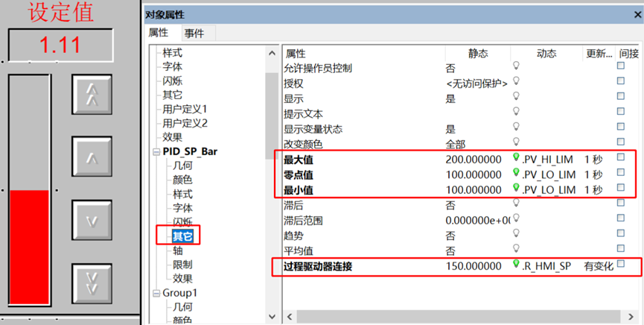The height and width of the screenshot is (325, 644).
Task: Click the tree vertical scrollbar thumb
Action: [x=272, y=116]
